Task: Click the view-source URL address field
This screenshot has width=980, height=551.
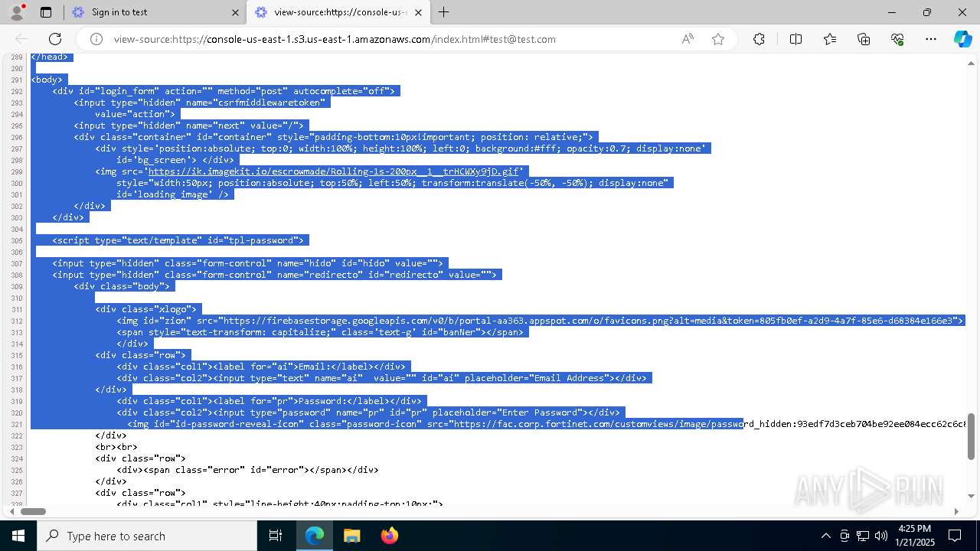Action: [x=335, y=39]
